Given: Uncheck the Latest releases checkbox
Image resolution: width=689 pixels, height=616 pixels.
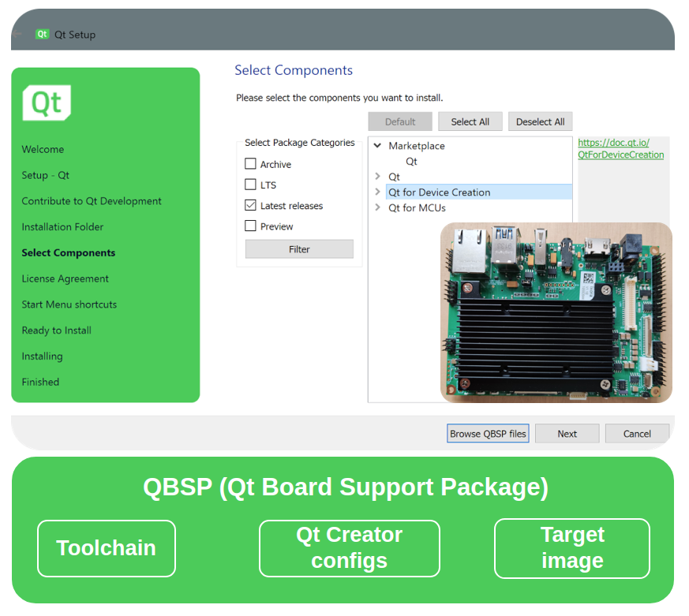Looking at the screenshot, I should (x=251, y=205).
